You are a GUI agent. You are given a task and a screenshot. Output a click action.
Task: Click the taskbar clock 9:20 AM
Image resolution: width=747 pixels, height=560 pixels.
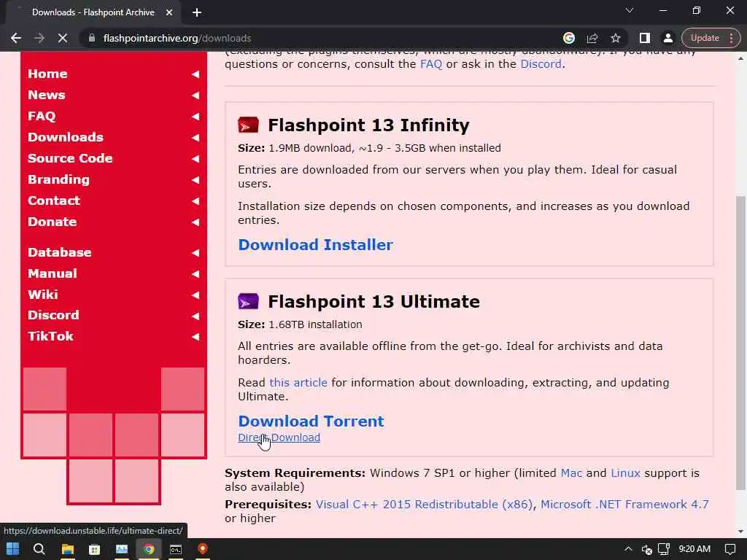694,549
